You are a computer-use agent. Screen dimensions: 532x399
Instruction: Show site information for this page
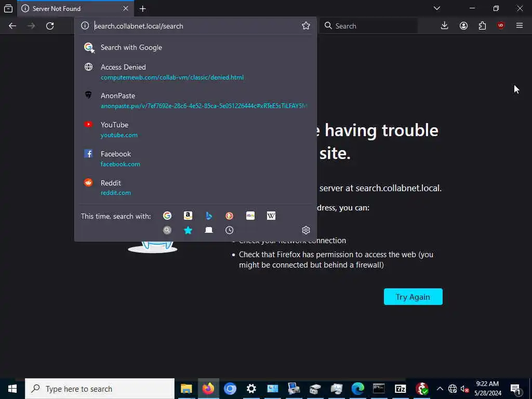click(x=85, y=26)
